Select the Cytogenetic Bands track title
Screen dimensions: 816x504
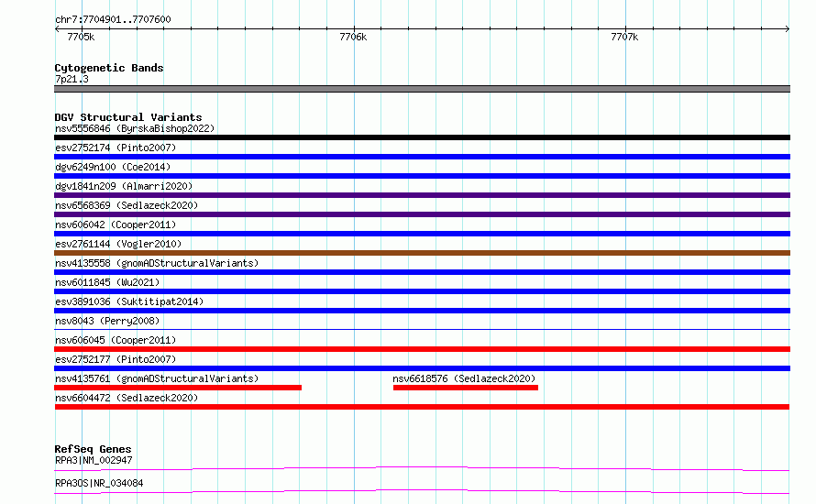pyautogui.click(x=109, y=68)
